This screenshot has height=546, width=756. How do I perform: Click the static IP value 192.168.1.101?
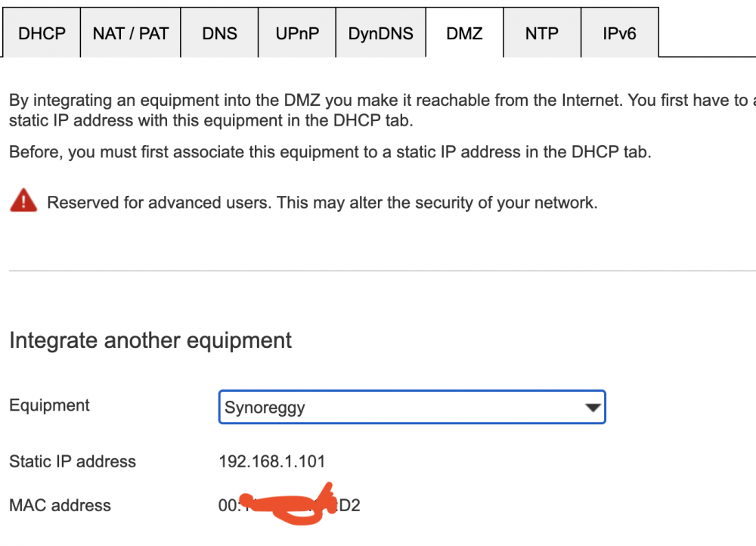coord(271,461)
